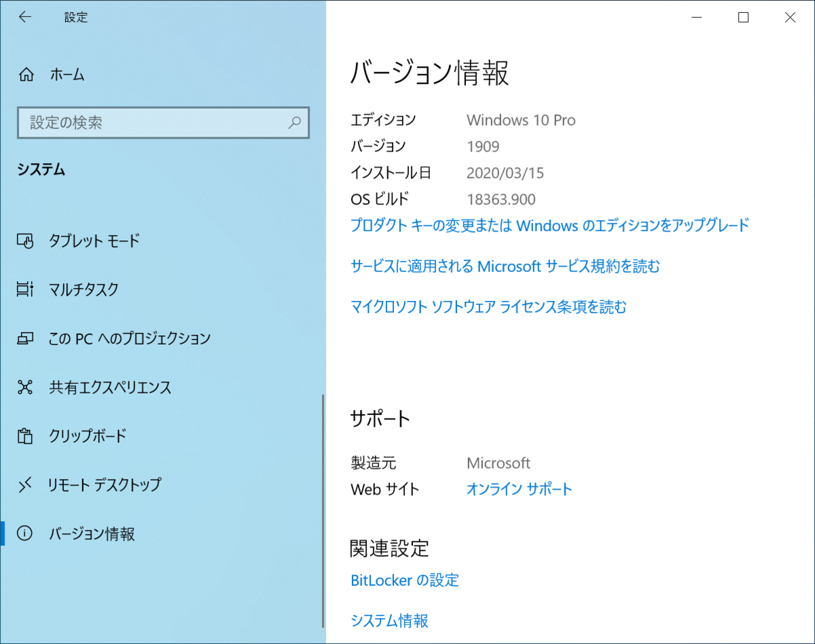Screen dimensions: 815x644
Task: Open ソフトウェア ライセンス条項を読む link
Action: [x=488, y=307]
